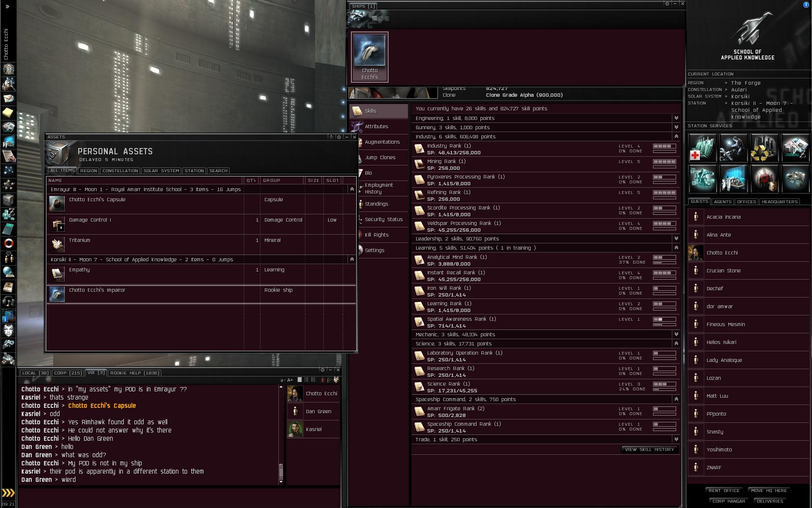The width and height of the screenshot is (812, 508).
Task: Expand the Gunnery skill group
Action: [676, 127]
